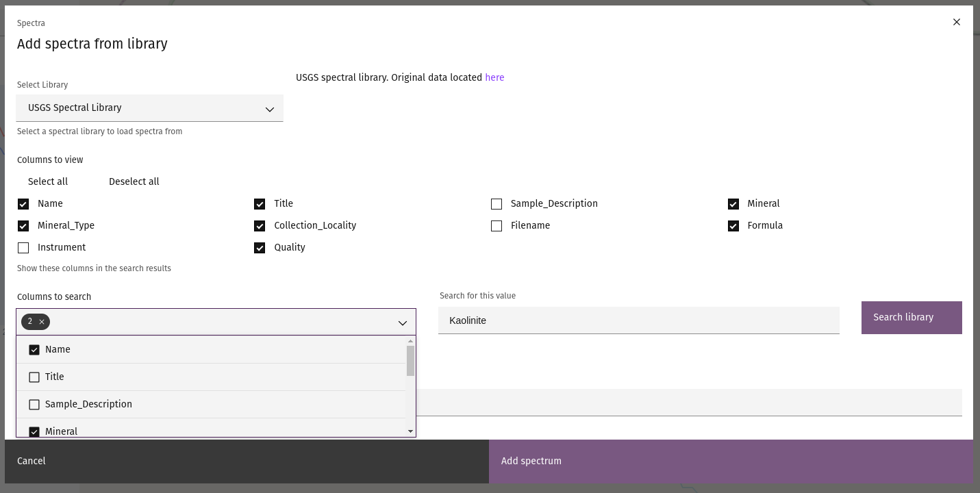Clear the 2 selected columns tag

(x=42, y=322)
